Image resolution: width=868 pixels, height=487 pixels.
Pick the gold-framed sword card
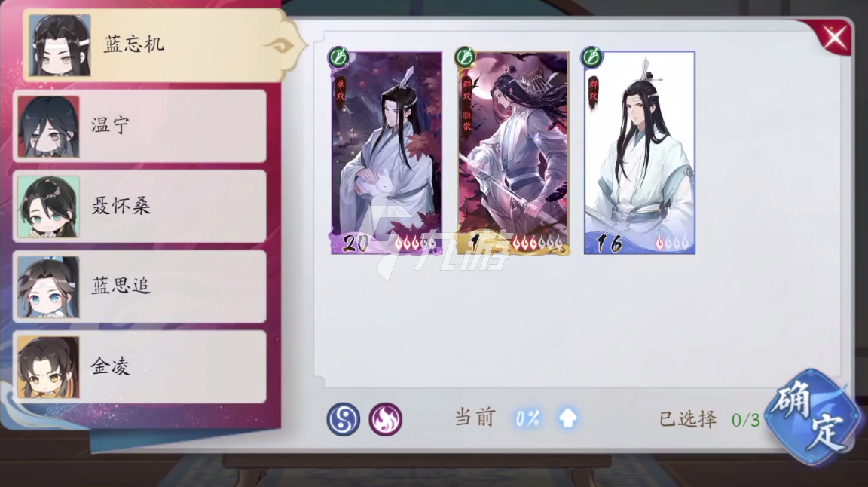click(513, 153)
